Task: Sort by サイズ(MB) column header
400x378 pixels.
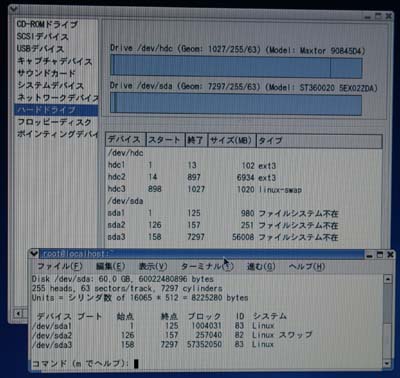Action: (x=232, y=140)
